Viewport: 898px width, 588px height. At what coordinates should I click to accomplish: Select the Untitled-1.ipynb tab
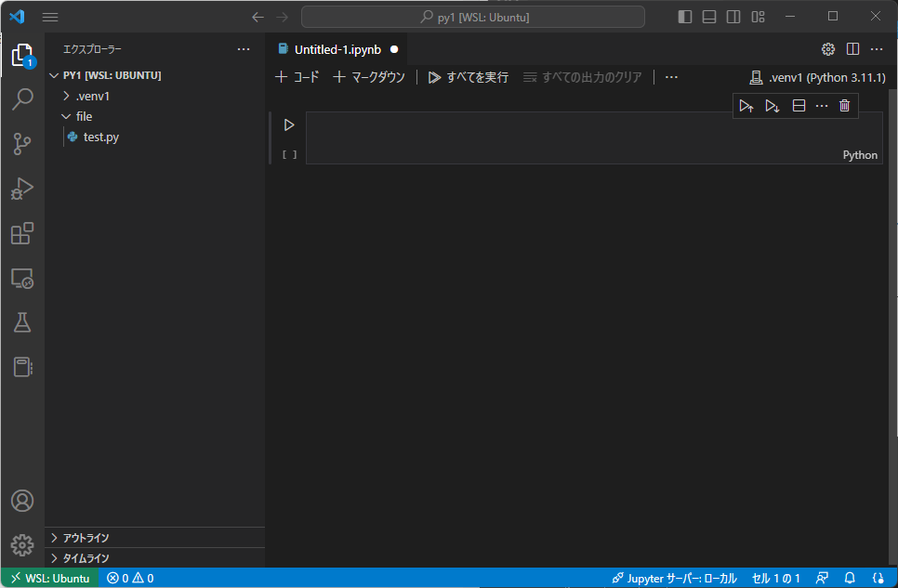(x=338, y=49)
